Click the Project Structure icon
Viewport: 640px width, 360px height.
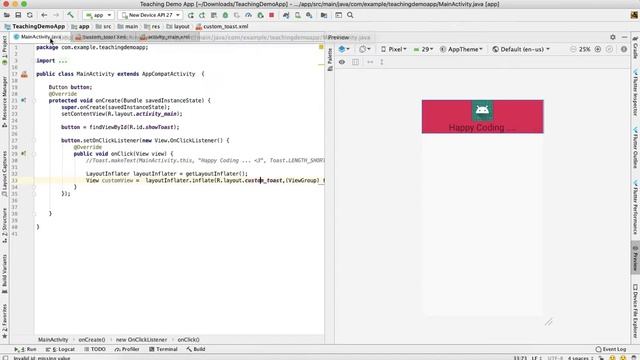324,15
